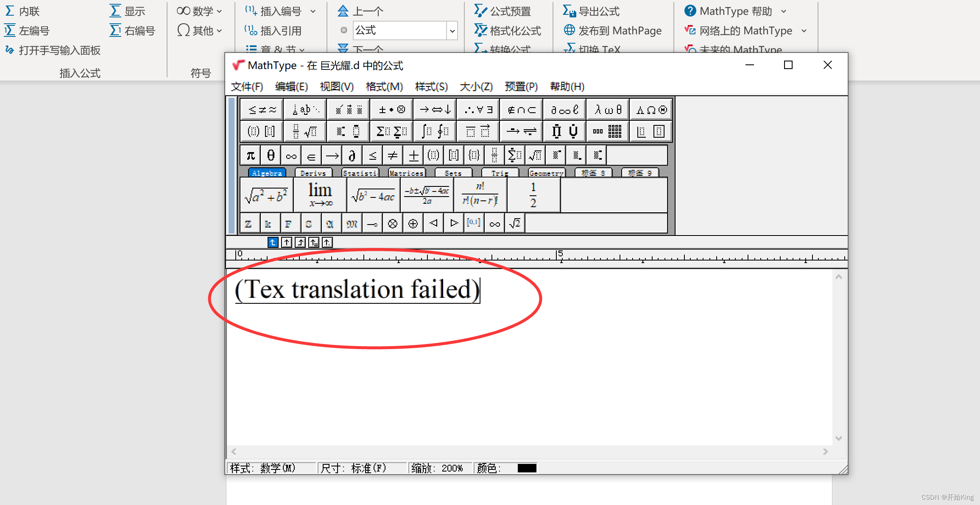Insert a square root template

coord(535,155)
